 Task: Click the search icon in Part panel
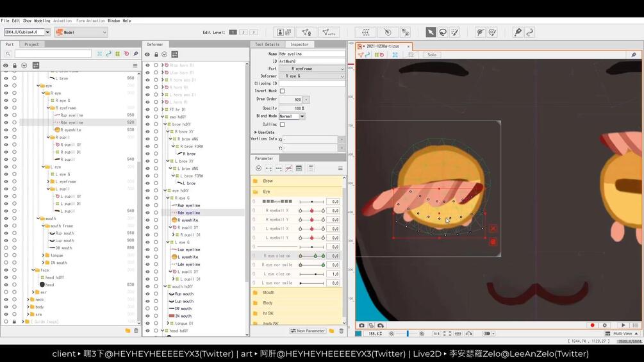(8, 54)
